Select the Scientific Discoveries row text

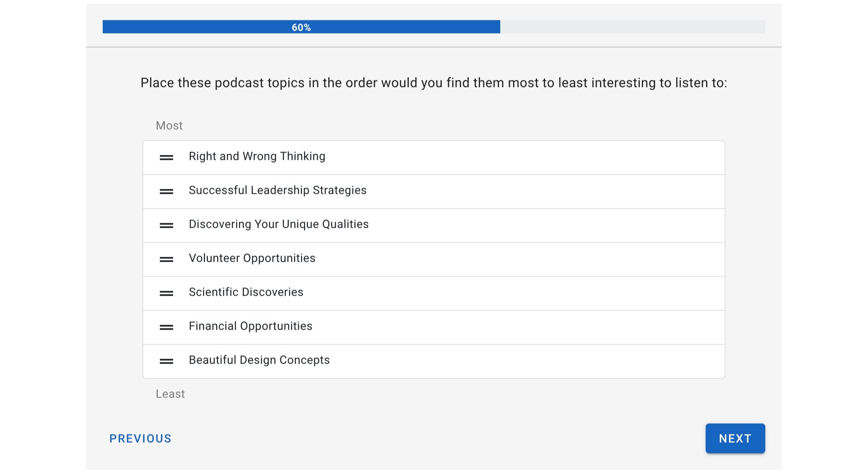pyautogui.click(x=246, y=292)
